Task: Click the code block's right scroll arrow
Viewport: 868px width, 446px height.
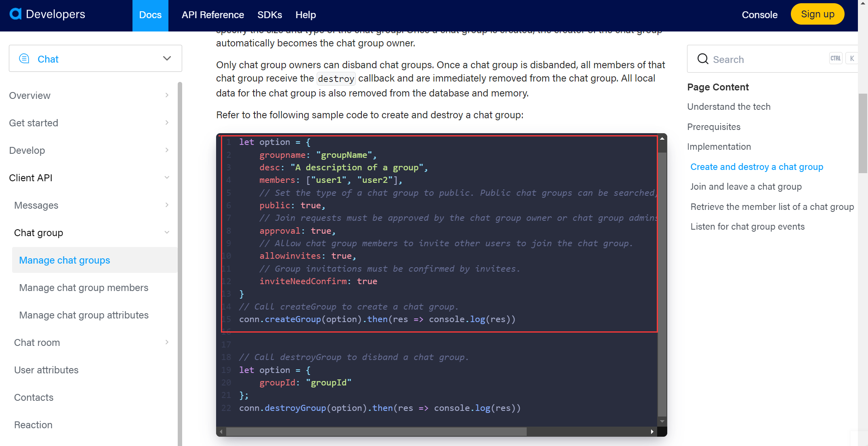Action: [x=653, y=431]
